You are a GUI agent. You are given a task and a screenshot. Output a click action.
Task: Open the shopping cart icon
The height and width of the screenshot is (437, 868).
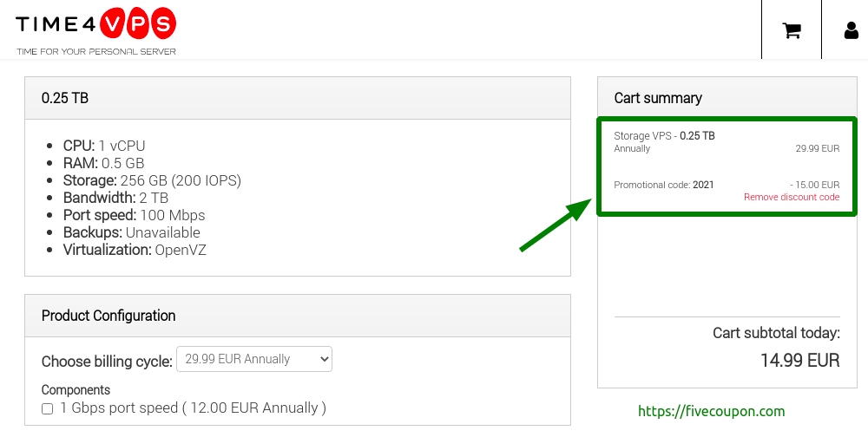coord(792,29)
